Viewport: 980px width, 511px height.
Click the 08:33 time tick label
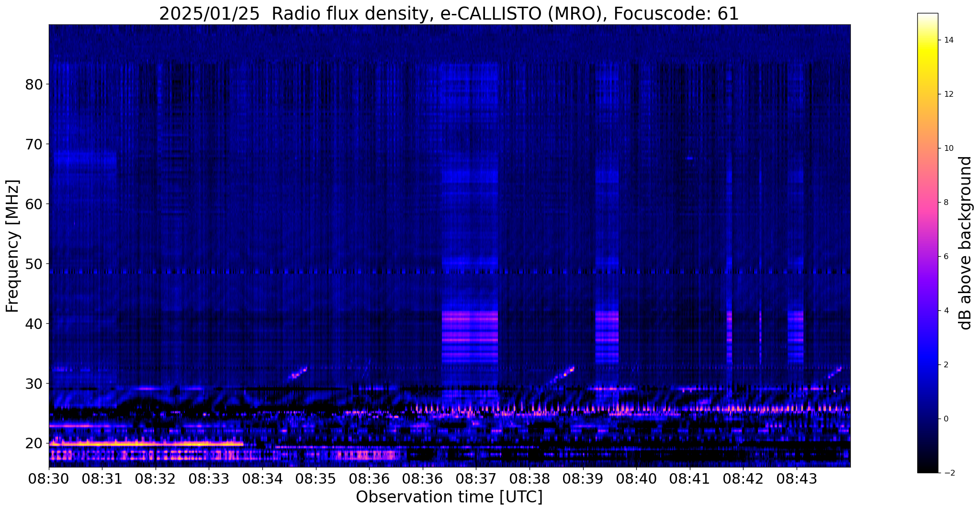(209, 479)
